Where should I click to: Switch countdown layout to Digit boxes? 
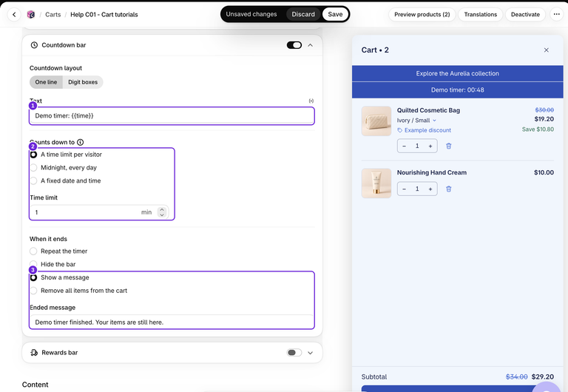[x=83, y=82]
